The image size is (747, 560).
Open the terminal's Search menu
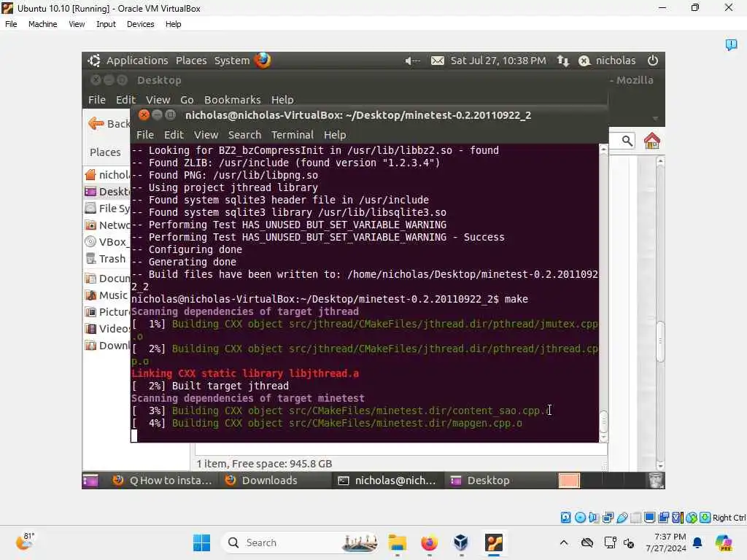tap(244, 135)
